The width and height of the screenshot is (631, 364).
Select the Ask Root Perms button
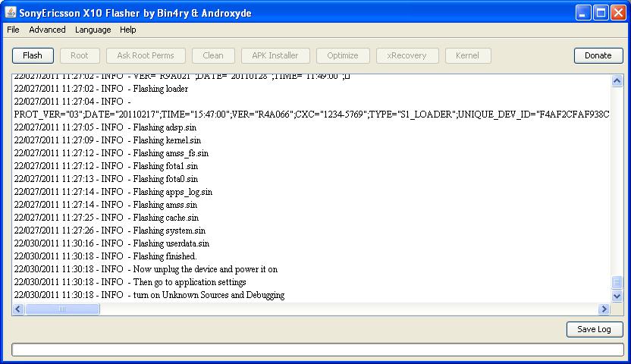146,55
